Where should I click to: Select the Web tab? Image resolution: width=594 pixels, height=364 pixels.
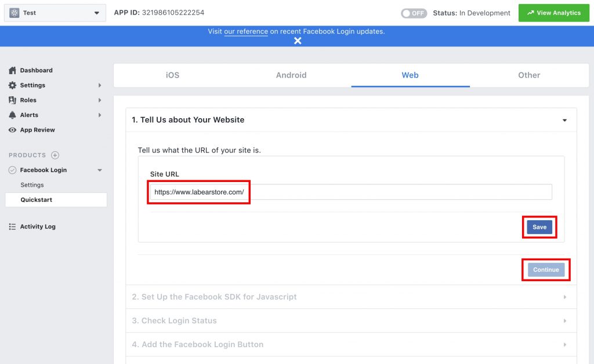(410, 75)
